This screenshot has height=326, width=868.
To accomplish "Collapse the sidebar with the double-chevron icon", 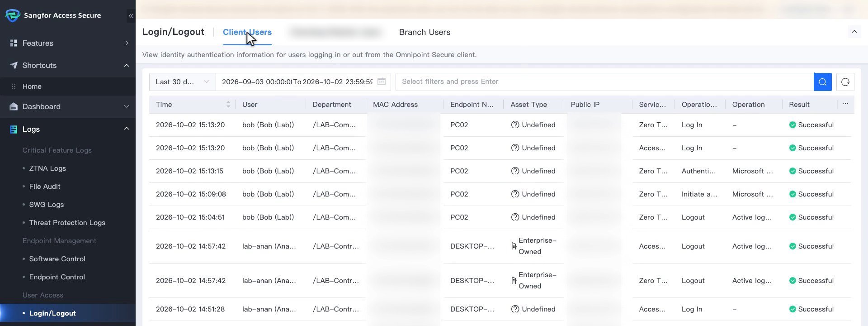I will tap(131, 16).
